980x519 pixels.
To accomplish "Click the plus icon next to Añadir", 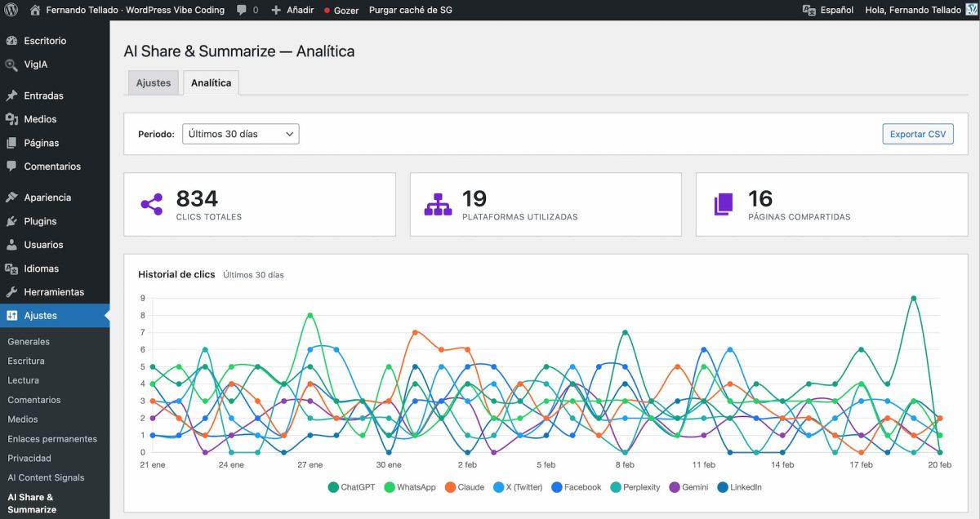I will pyautogui.click(x=276, y=11).
